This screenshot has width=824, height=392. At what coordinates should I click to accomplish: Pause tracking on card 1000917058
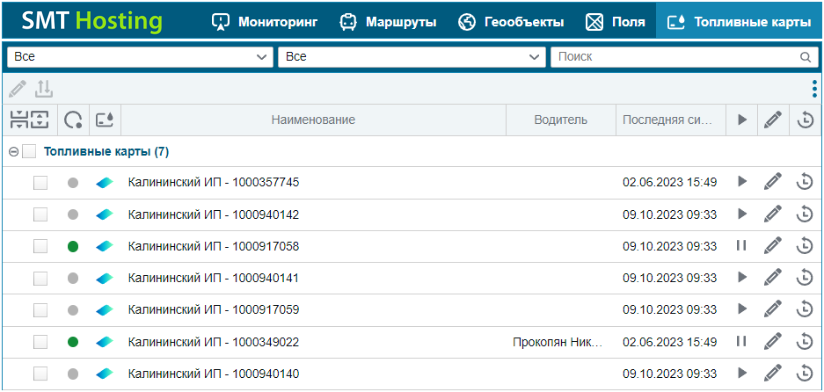(741, 245)
